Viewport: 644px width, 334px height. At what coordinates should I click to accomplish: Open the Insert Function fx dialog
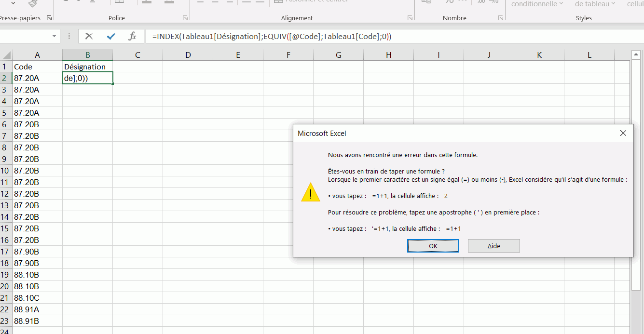click(132, 36)
